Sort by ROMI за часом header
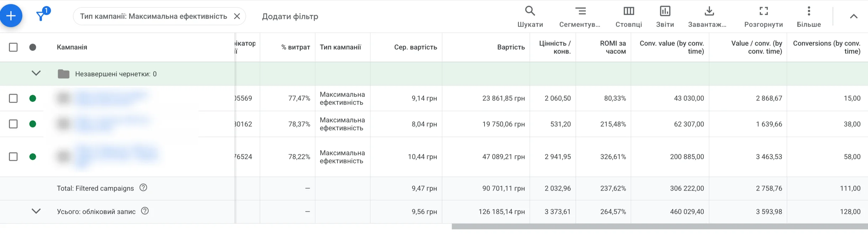 coord(613,47)
